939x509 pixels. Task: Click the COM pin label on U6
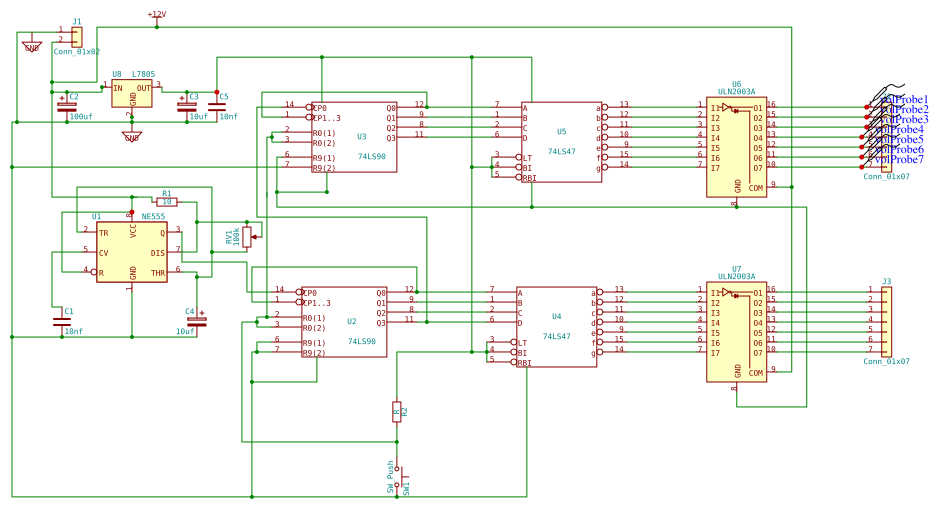click(x=756, y=188)
